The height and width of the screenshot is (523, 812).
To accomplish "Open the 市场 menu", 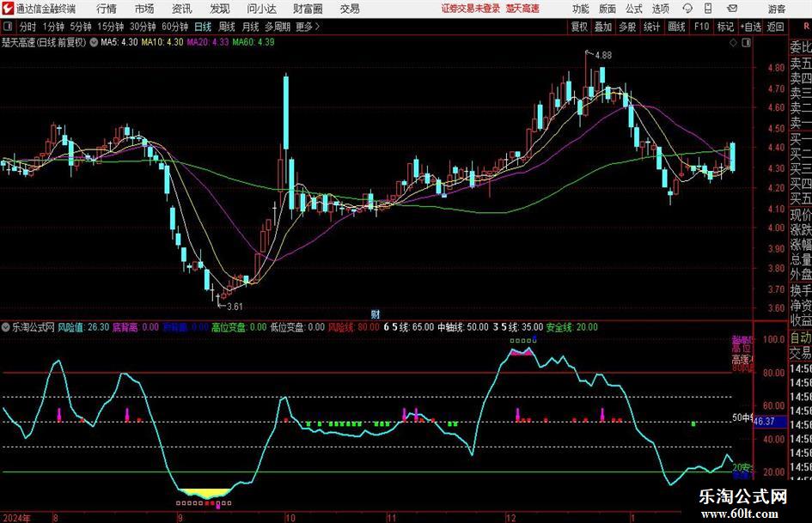I will point(144,9).
